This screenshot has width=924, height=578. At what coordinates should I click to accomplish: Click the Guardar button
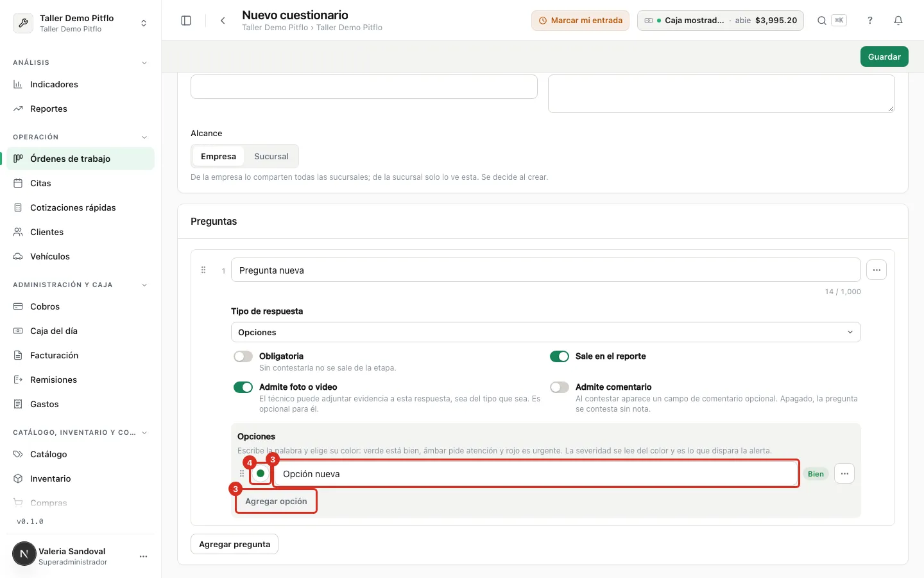click(x=884, y=57)
